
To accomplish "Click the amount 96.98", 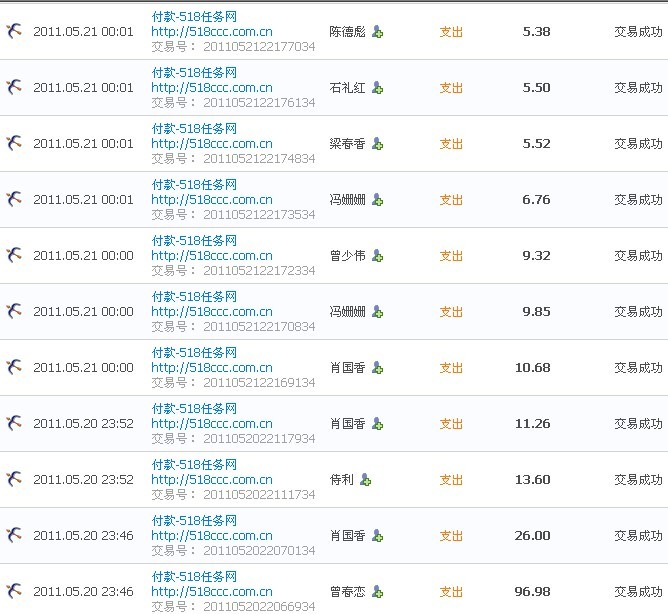I will [533, 592].
